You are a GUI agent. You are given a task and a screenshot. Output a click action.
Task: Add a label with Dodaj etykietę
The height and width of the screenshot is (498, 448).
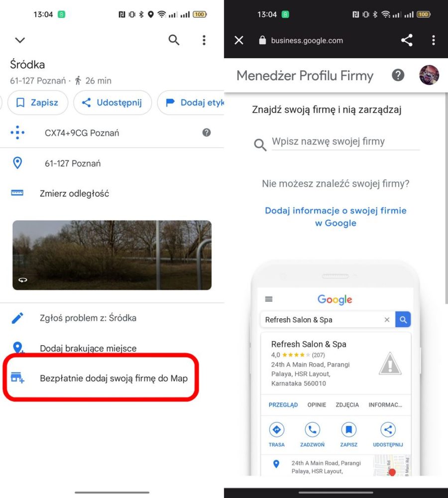[191, 103]
